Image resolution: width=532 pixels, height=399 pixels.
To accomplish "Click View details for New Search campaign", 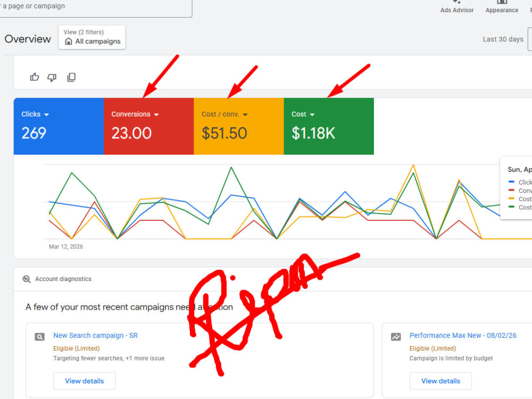I will pos(84,381).
